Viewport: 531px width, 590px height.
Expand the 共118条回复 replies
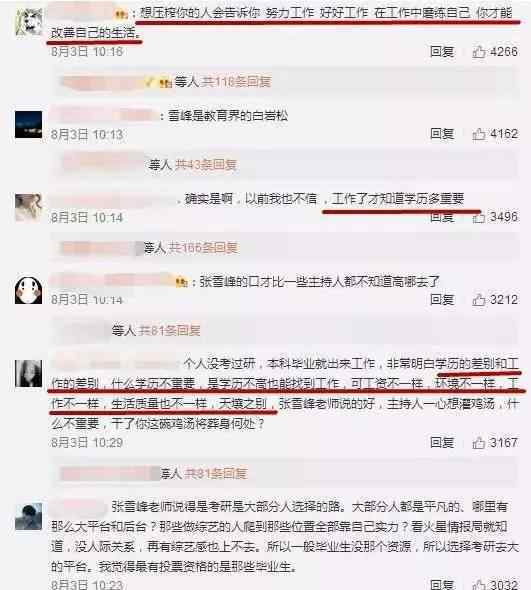(236, 81)
